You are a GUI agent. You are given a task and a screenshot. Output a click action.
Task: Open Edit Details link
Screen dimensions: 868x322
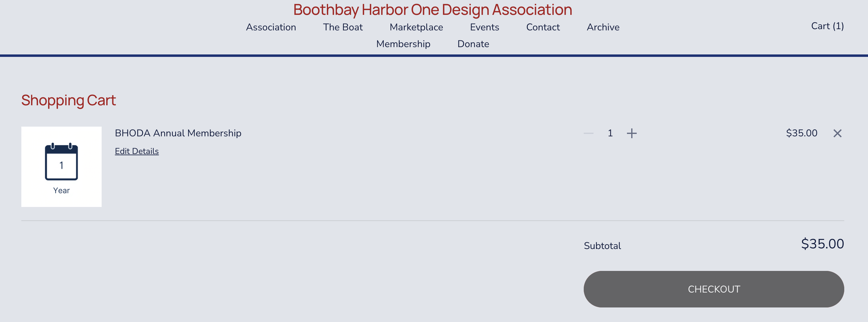[137, 151]
